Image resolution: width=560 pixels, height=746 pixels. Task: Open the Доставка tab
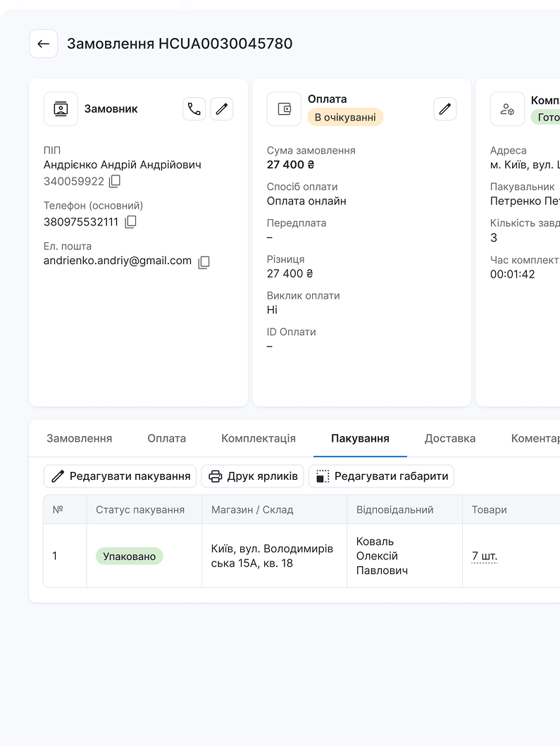coord(450,439)
